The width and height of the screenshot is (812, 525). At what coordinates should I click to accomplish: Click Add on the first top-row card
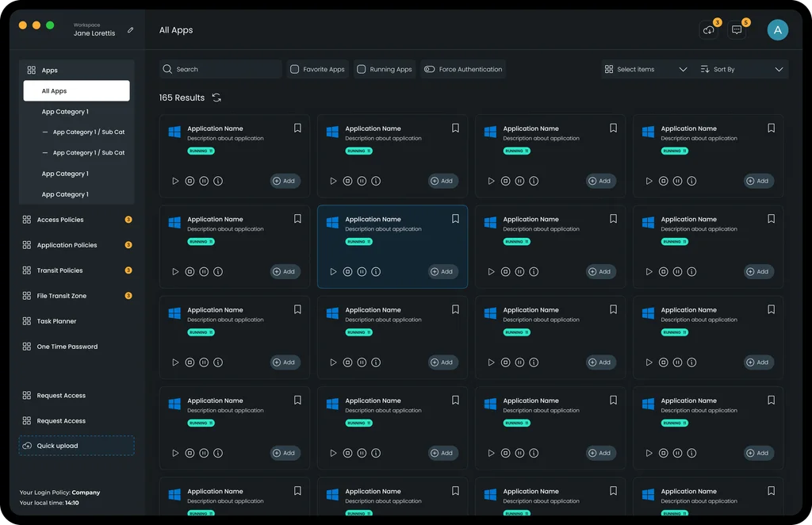tap(285, 181)
